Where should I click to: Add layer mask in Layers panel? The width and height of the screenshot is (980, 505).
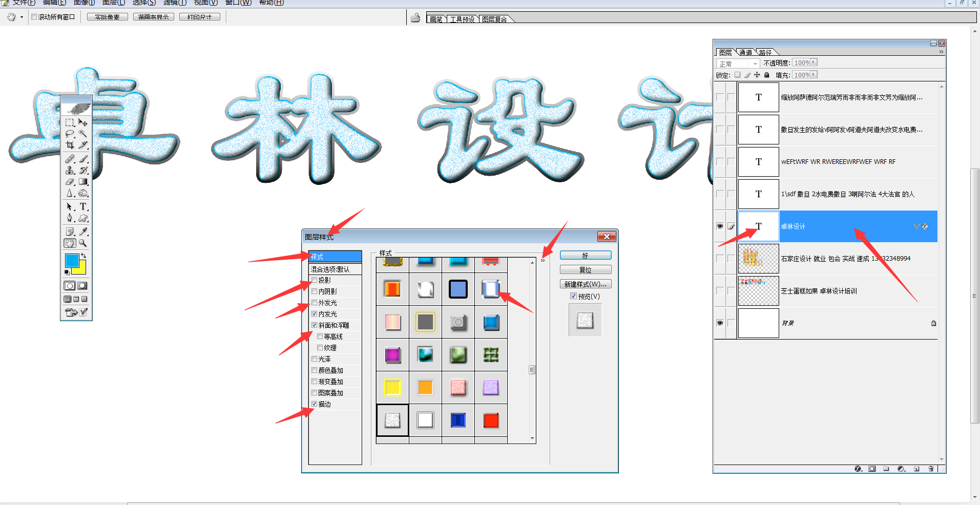(x=872, y=469)
